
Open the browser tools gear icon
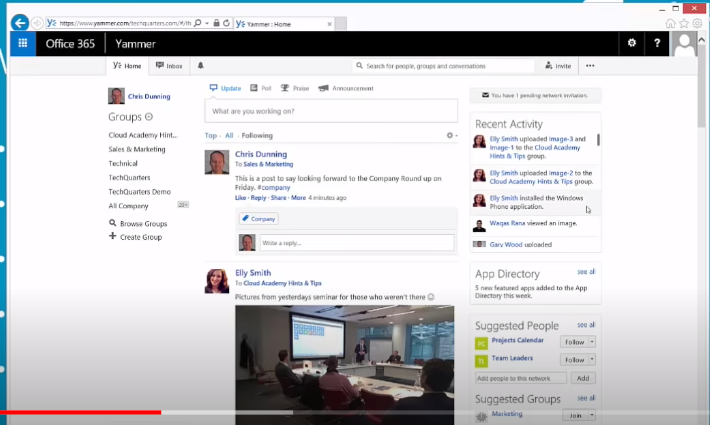pyautogui.click(x=697, y=23)
